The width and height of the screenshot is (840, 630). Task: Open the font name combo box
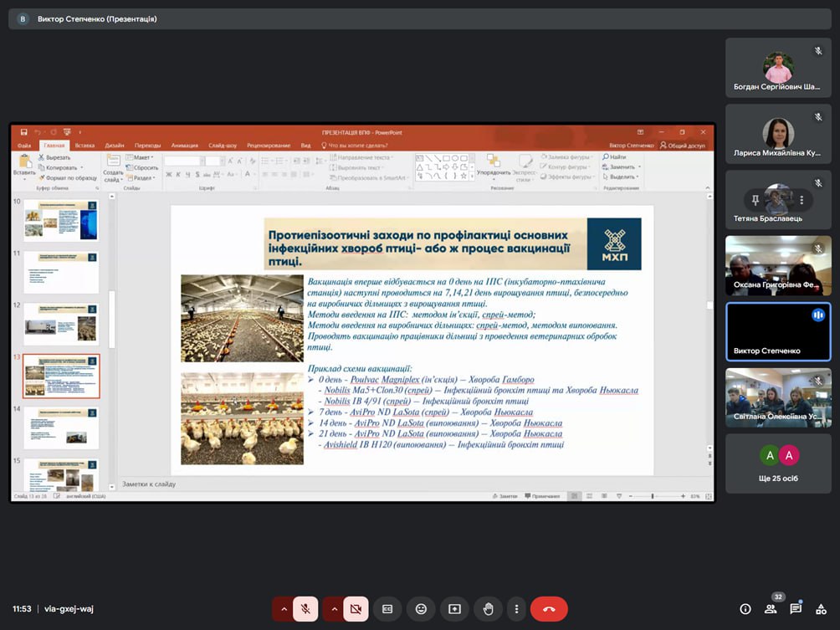click(185, 161)
